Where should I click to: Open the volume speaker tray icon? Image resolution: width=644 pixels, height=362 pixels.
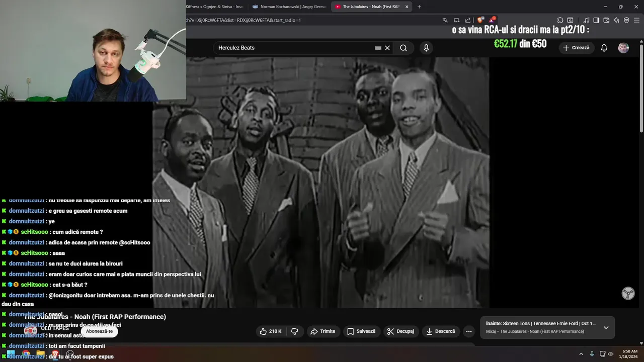click(610, 354)
